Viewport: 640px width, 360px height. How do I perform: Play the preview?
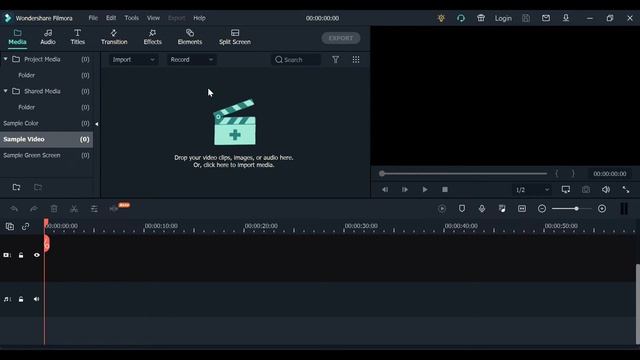(425, 189)
